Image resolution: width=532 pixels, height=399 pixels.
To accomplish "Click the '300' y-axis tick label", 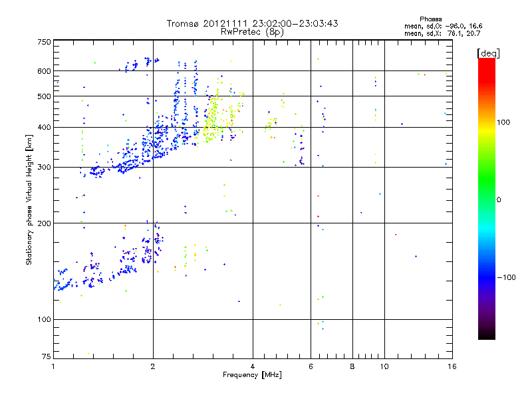I will click(x=44, y=168).
